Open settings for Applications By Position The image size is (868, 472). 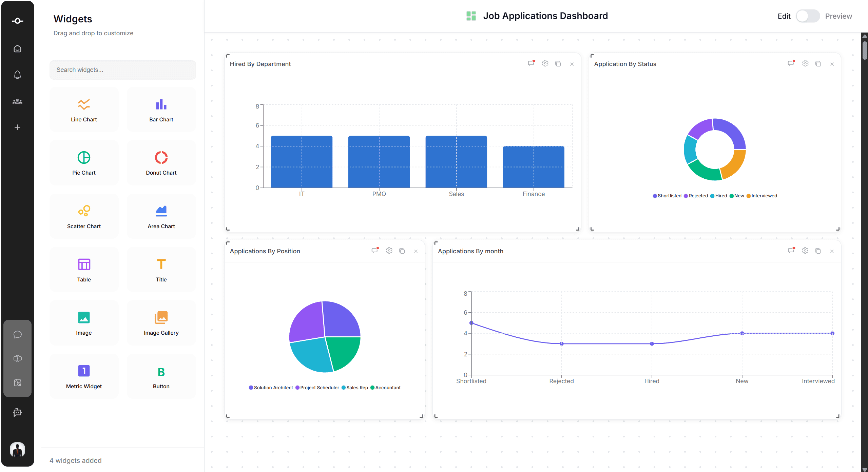(389, 251)
